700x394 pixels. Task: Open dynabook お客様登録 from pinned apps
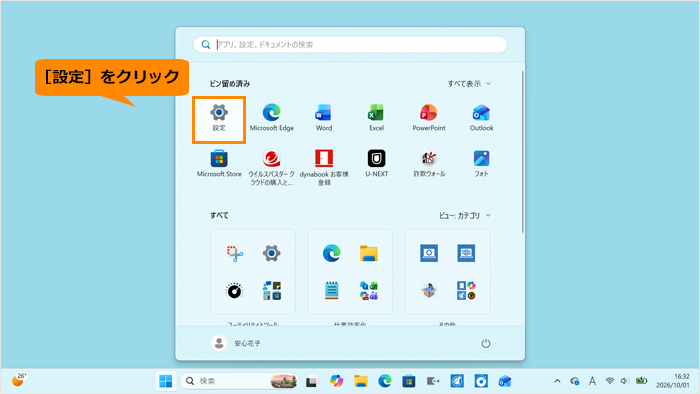coord(324,168)
